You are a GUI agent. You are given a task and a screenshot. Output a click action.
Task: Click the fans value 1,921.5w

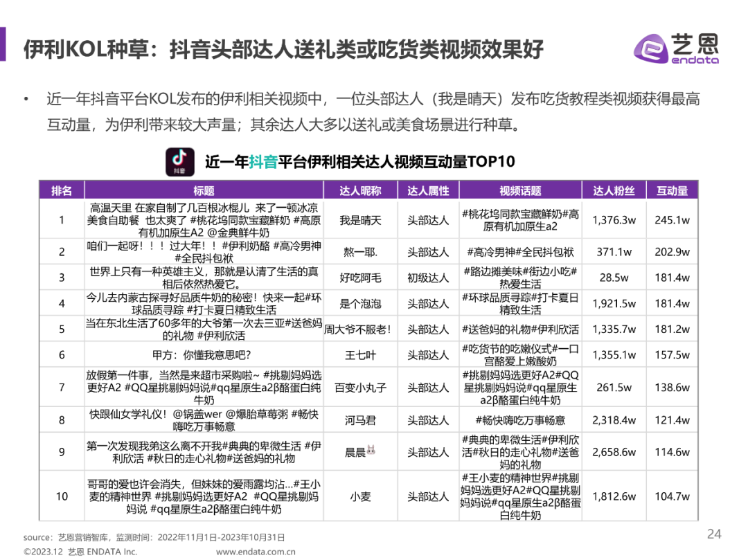pyautogui.click(x=614, y=304)
